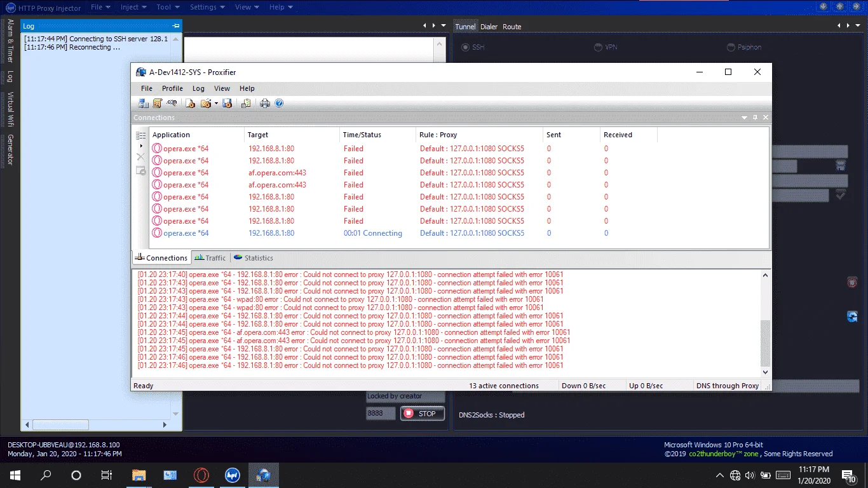
Task: Click the checklist icon in Proxifier toolbar
Action: point(246,104)
